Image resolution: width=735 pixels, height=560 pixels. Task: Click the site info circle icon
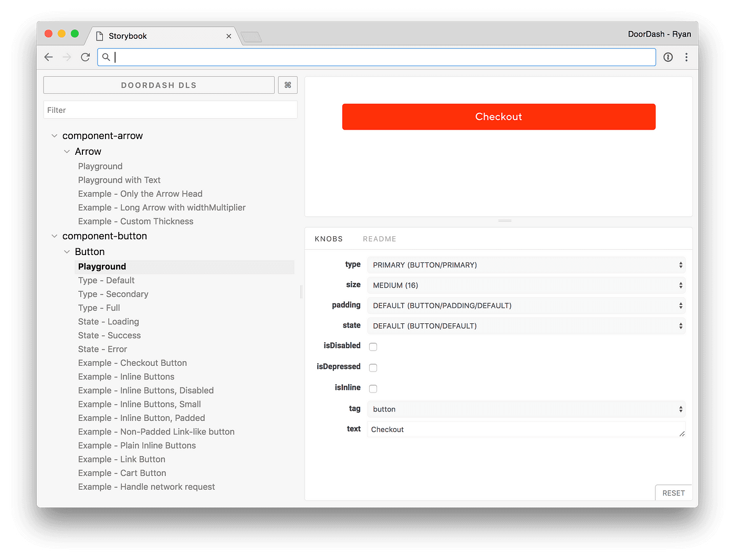coord(668,57)
